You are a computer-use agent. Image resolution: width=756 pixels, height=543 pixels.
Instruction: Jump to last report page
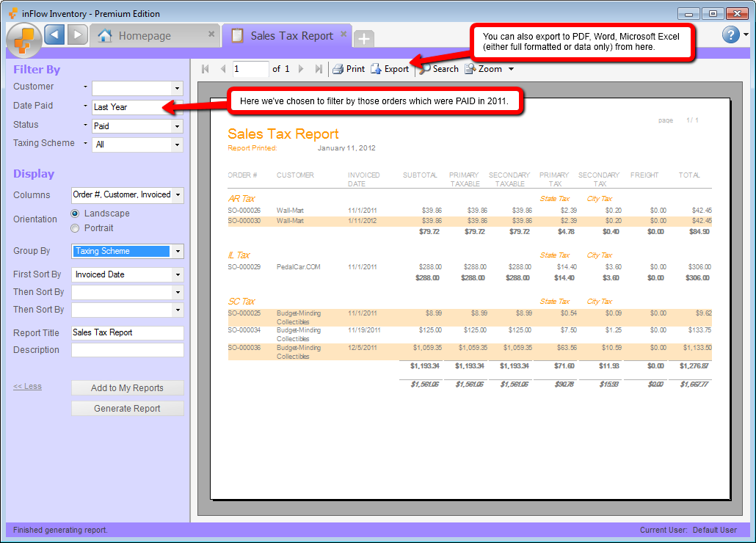(319, 69)
